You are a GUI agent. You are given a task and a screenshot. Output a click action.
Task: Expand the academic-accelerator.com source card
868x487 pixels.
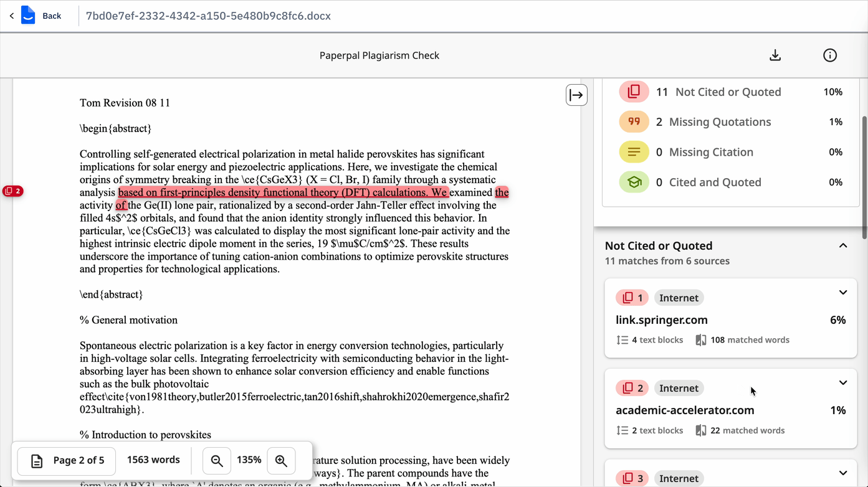click(x=842, y=383)
